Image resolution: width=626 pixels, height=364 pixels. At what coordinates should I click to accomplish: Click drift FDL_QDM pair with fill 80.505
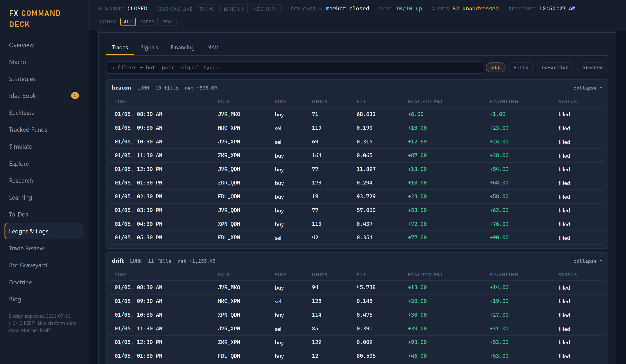click(229, 356)
